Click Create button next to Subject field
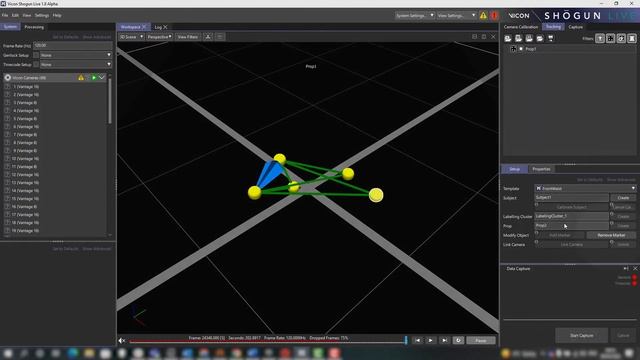The height and width of the screenshot is (360, 640). (623, 198)
